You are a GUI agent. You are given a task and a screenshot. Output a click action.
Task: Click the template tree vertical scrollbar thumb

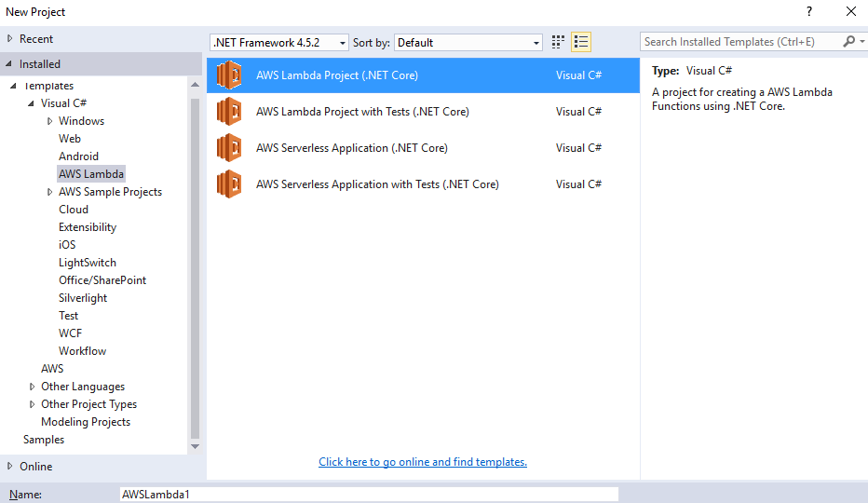point(195,268)
